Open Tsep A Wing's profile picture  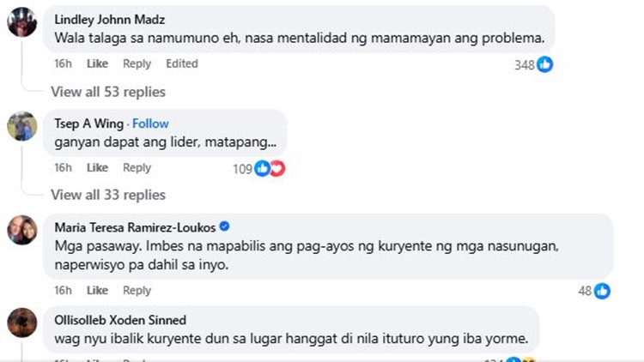pos(21,126)
